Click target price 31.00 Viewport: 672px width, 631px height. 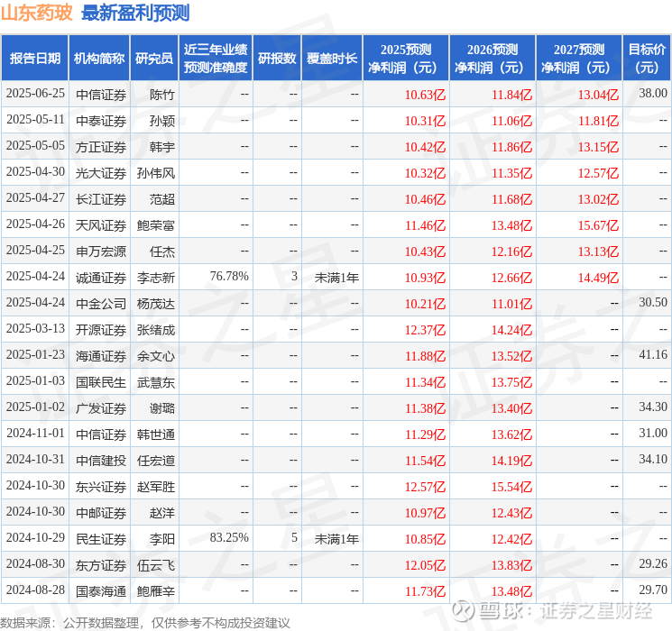pyautogui.click(x=653, y=433)
